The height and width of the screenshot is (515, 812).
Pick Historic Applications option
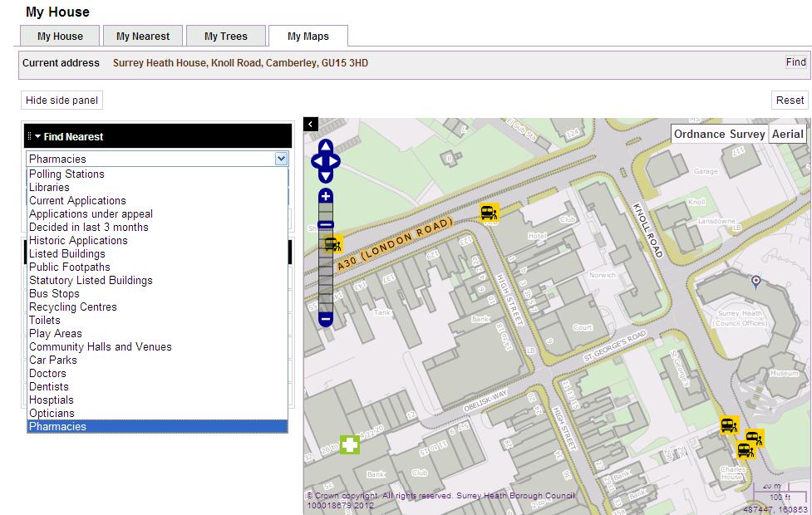pyautogui.click(x=157, y=241)
